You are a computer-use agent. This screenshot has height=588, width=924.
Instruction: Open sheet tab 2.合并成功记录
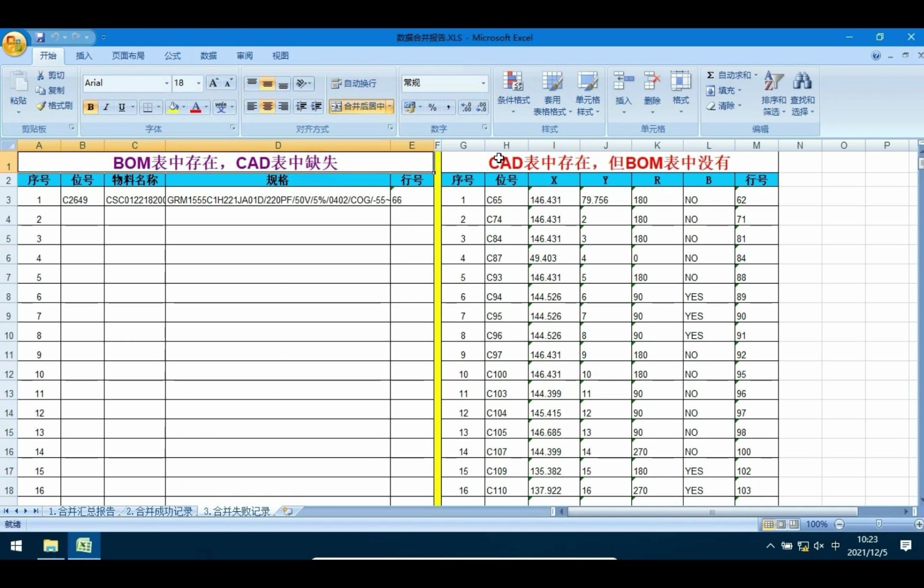click(159, 511)
